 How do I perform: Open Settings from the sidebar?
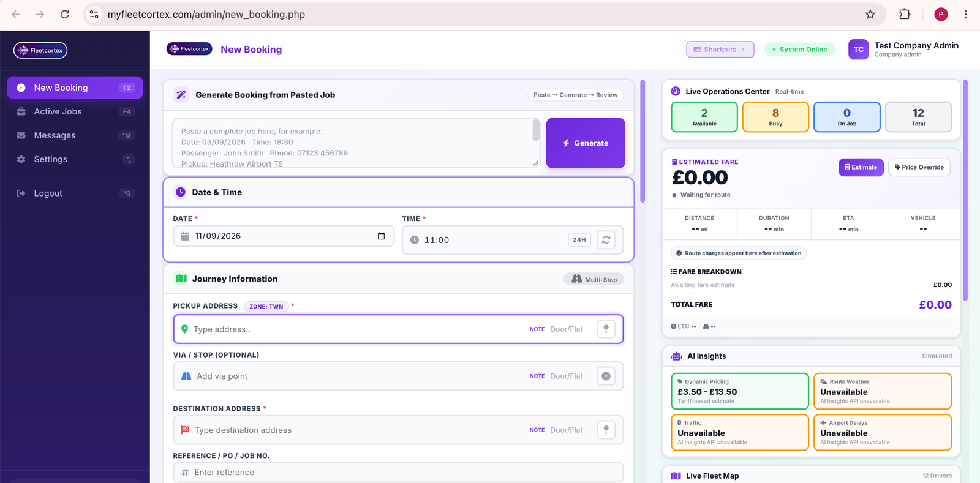[x=75, y=159]
